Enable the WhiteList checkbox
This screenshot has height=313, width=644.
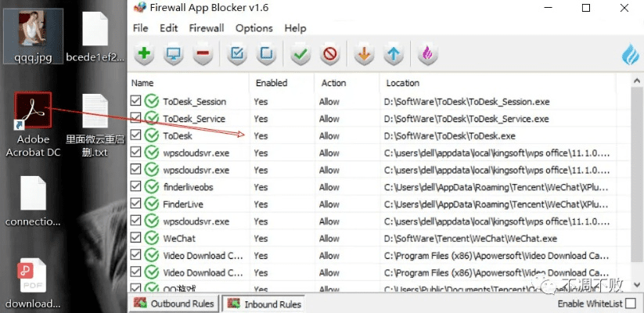631,304
